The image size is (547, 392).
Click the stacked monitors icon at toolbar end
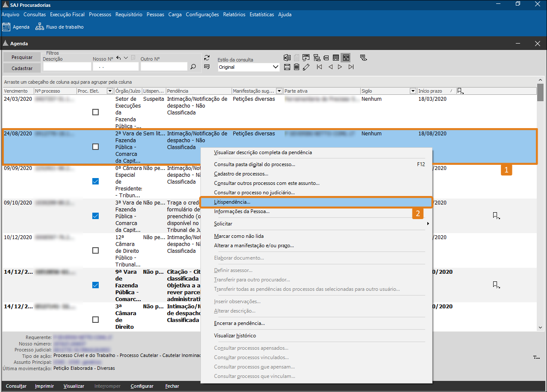coord(363,58)
